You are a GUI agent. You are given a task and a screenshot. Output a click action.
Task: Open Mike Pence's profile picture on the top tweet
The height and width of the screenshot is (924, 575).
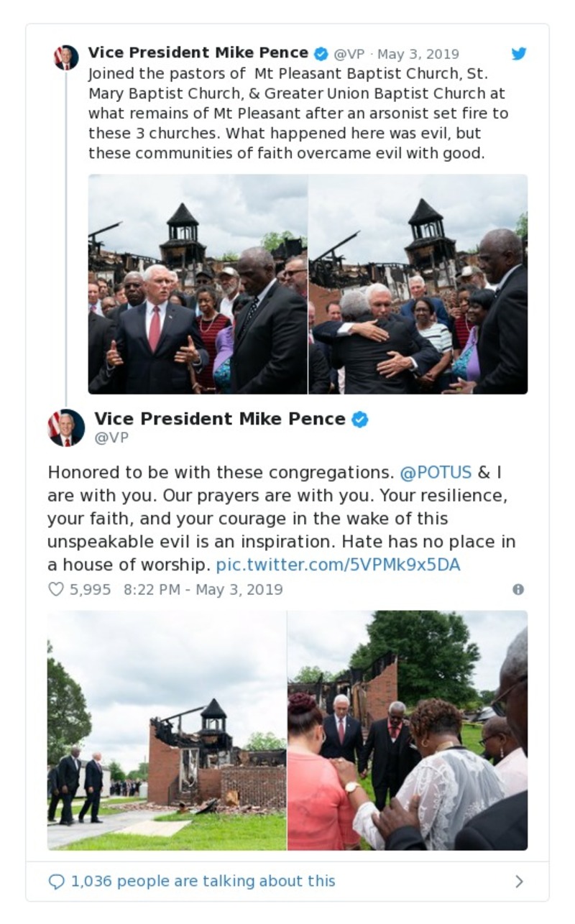65,52
